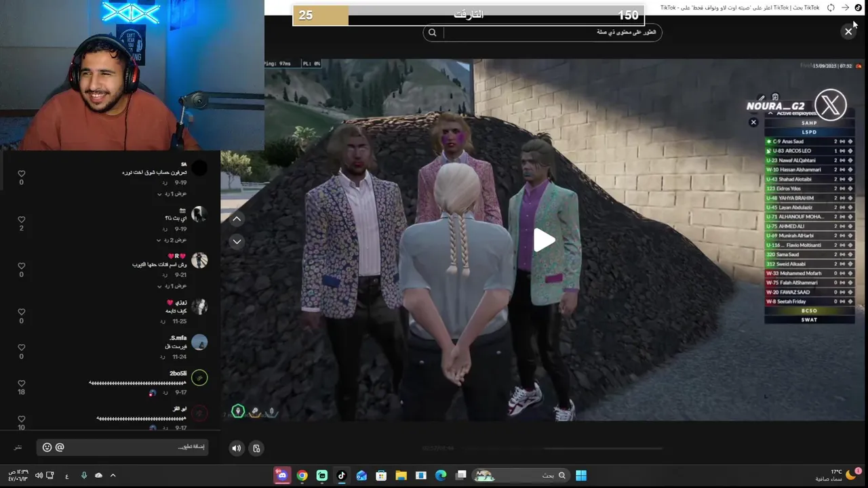Select the SWAT department header
This screenshot has height=488, width=868.
(x=809, y=319)
